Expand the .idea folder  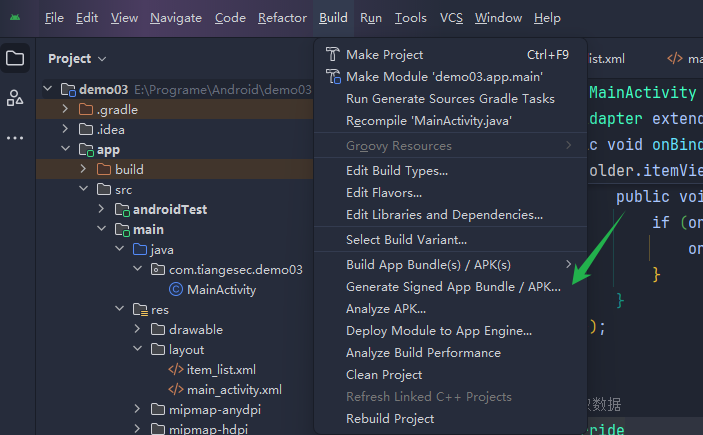65,129
